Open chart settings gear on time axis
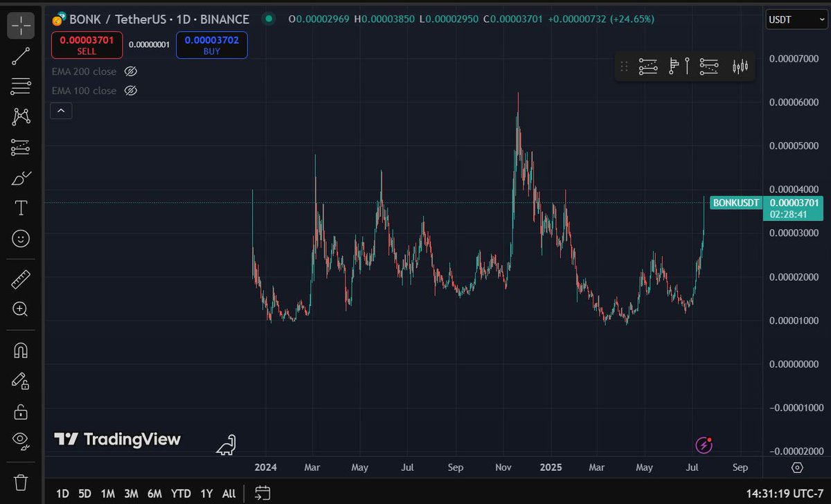Image resolution: width=831 pixels, height=504 pixels. pos(797,468)
